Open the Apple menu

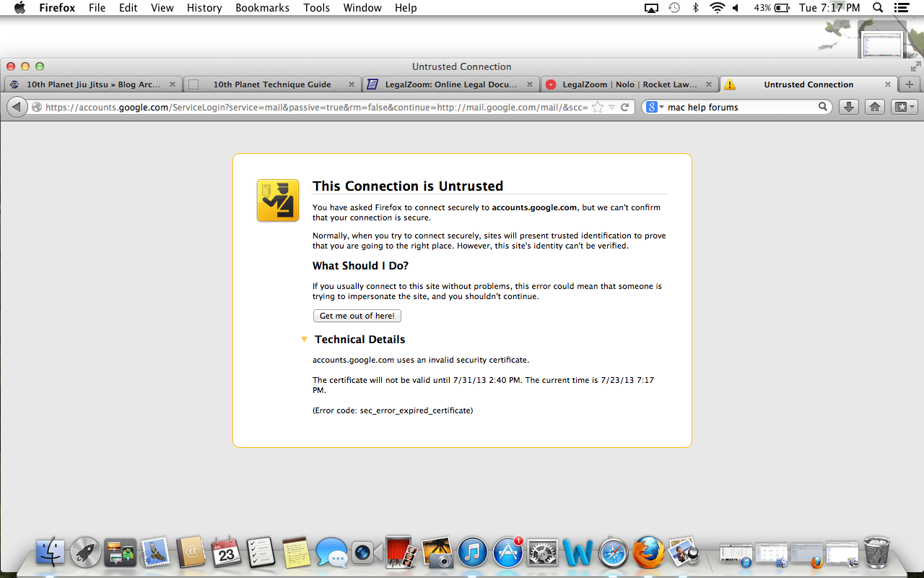20,8
